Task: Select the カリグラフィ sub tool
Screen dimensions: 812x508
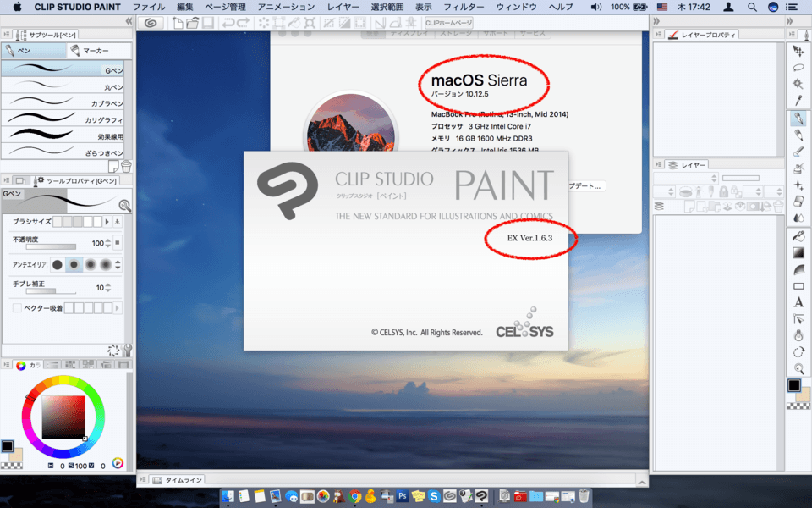Action: [x=63, y=119]
